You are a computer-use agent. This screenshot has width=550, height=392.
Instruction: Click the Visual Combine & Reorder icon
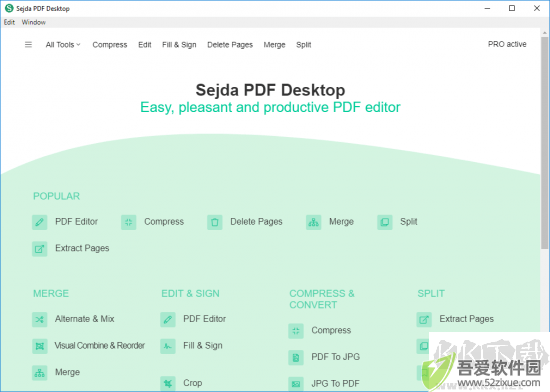[x=40, y=346]
